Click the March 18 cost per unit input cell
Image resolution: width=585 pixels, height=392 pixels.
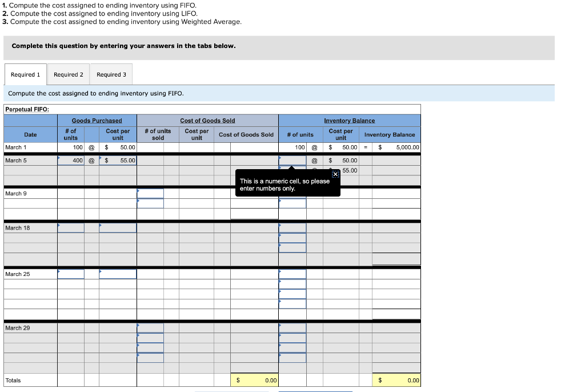pyautogui.click(x=118, y=228)
